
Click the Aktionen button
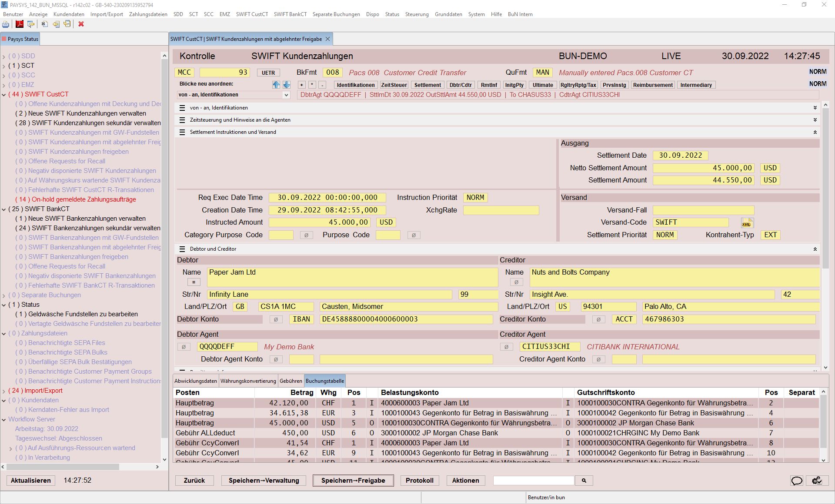point(465,481)
